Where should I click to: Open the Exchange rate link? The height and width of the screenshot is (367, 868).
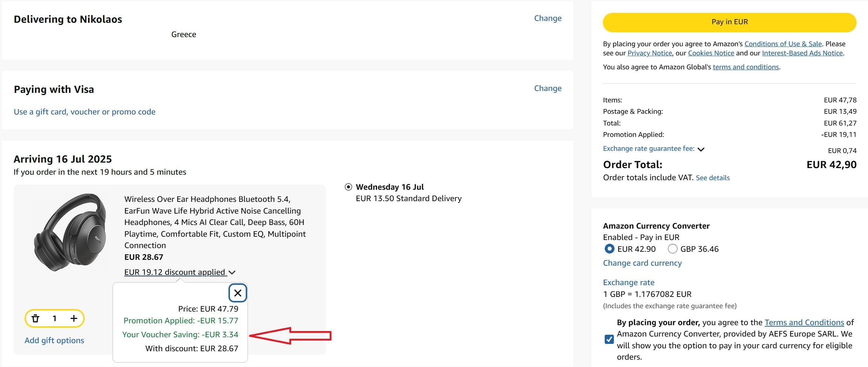point(629,283)
